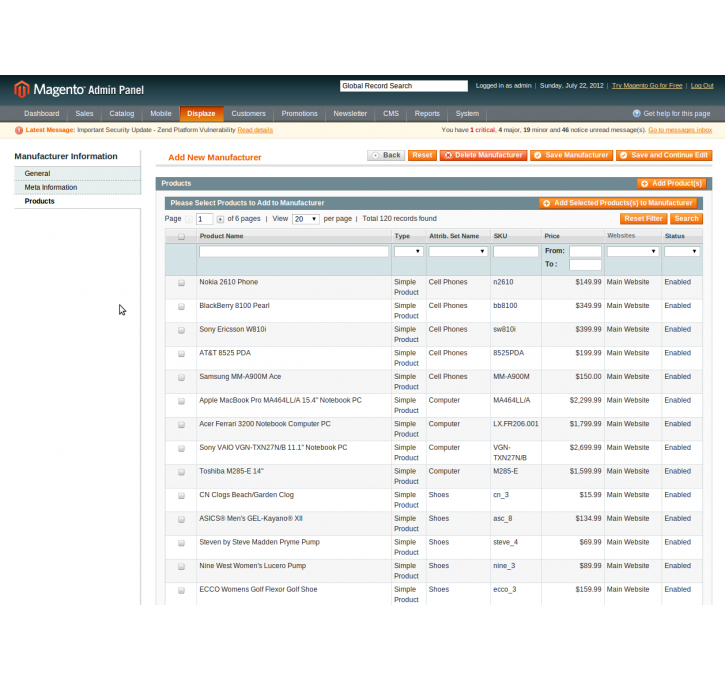Tick the select-all checkbox in table header
This screenshot has height=680, width=725.
(x=181, y=237)
